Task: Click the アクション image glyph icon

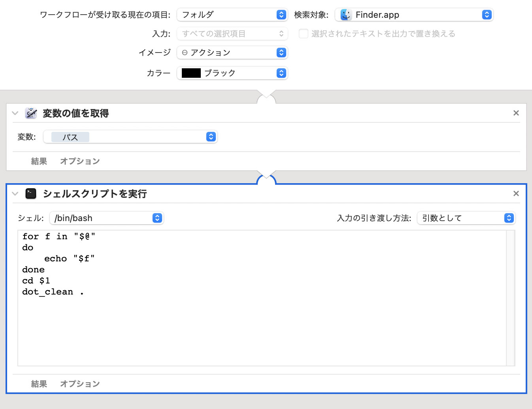Action: click(185, 53)
